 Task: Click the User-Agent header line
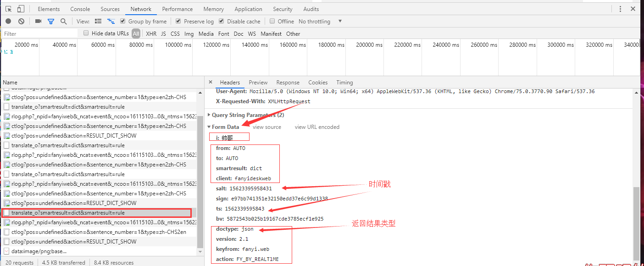(405, 91)
